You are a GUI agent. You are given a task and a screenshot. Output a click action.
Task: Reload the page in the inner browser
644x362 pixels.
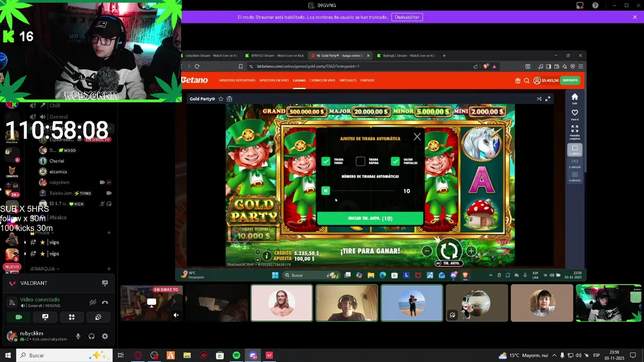[x=197, y=66]
